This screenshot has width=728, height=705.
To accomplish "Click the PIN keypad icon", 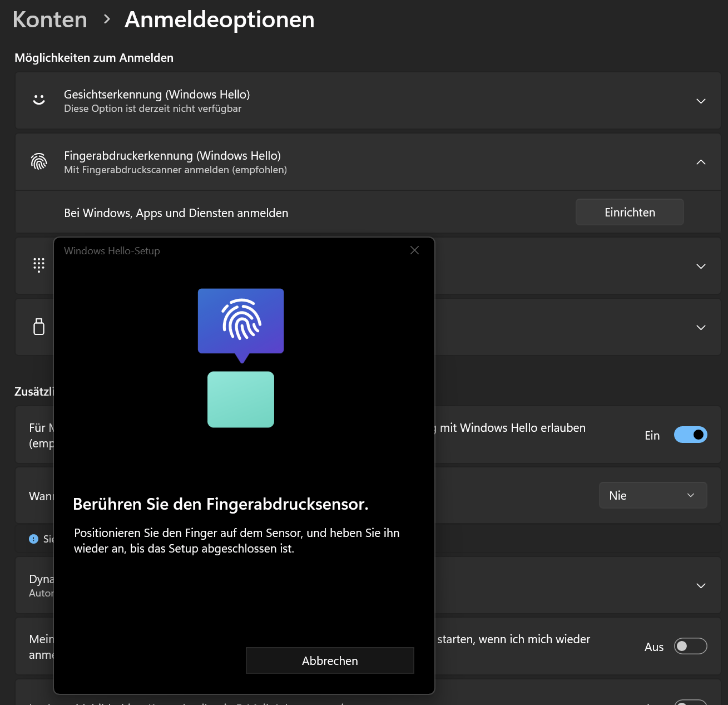I will pyautogui.click(x=39, y=265).
